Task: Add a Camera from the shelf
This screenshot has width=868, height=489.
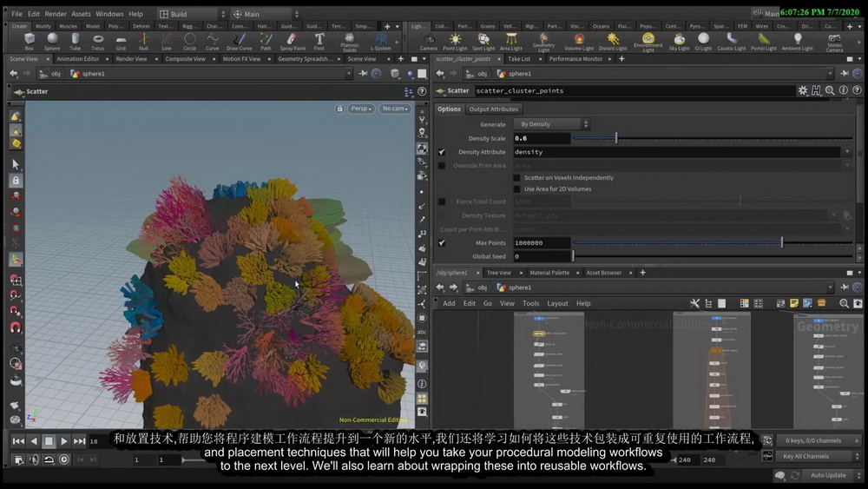Action: coord(429,42)
